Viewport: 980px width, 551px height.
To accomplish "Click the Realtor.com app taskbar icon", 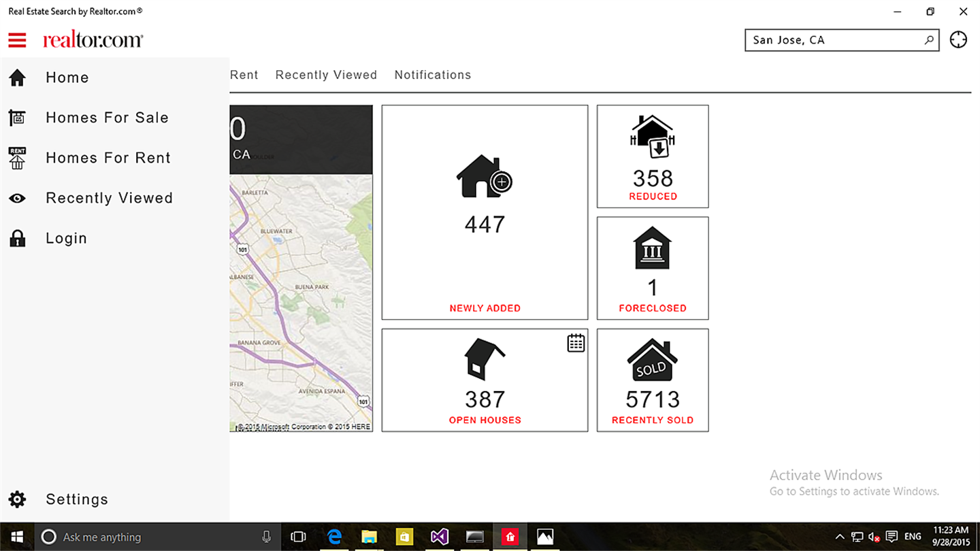I will point(510,537).
